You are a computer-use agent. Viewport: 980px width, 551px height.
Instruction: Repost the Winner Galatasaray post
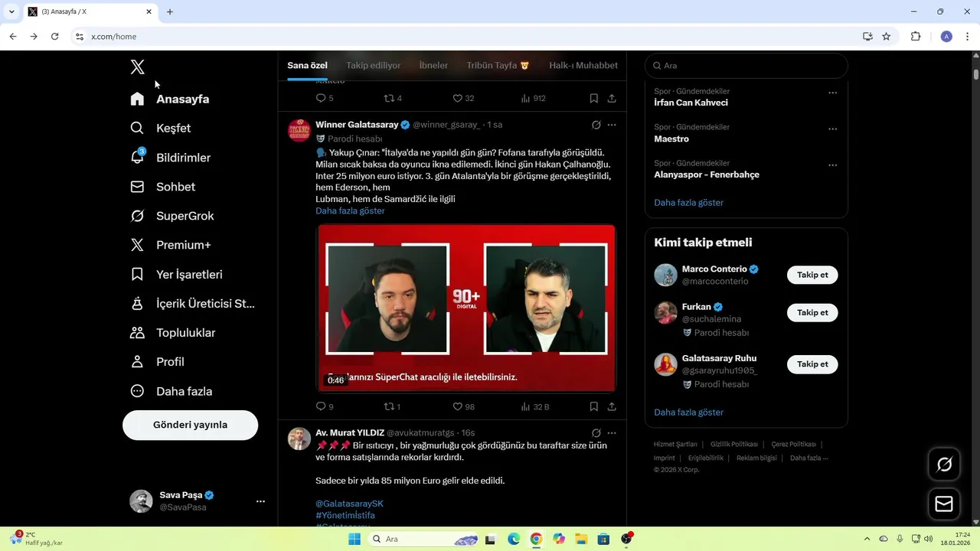point(388,407)
